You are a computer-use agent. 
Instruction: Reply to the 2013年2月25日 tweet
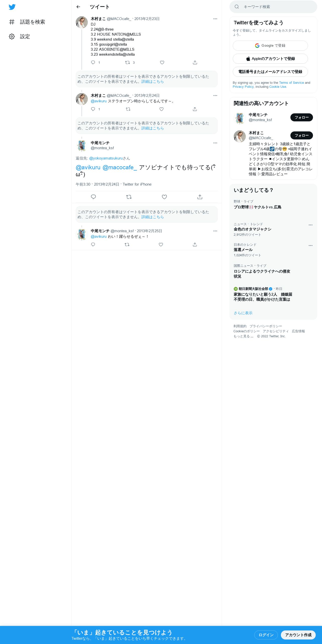click(93, 245)
